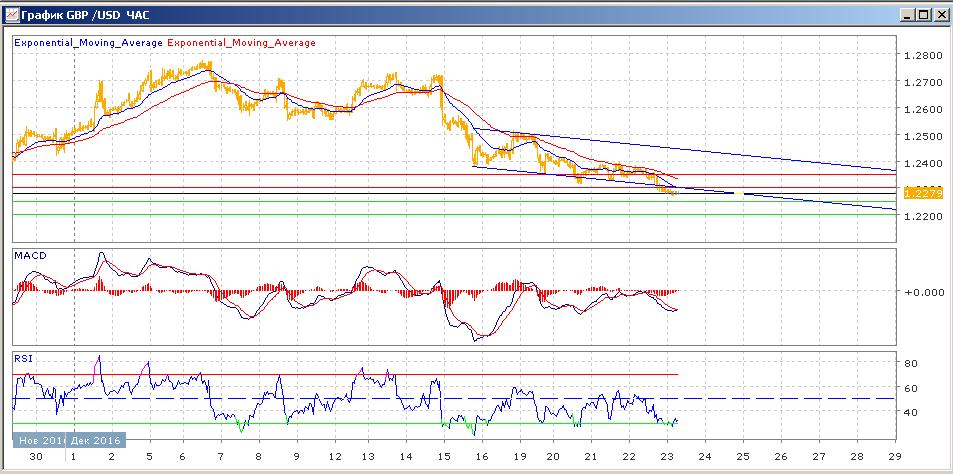Click the RSI indicator panel label

[23, 356]
